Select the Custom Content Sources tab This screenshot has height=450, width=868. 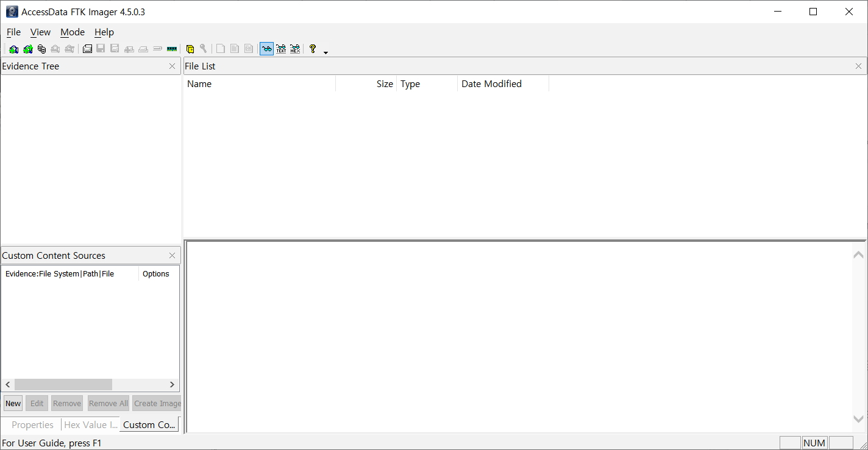tap(149, 425)
